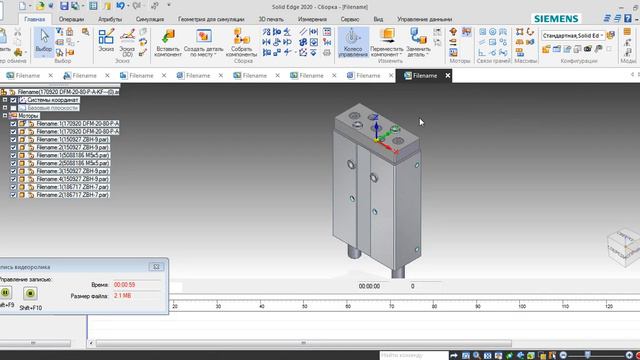Close the currently active Filename document tab
Viewport: 640px width, 360px height.
[x=448, y=76]
